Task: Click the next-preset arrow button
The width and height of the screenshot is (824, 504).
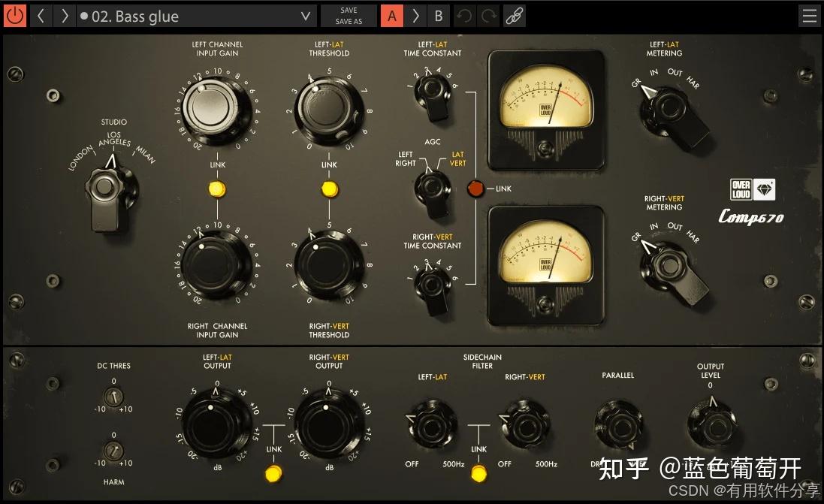Action: click(65, 15)
